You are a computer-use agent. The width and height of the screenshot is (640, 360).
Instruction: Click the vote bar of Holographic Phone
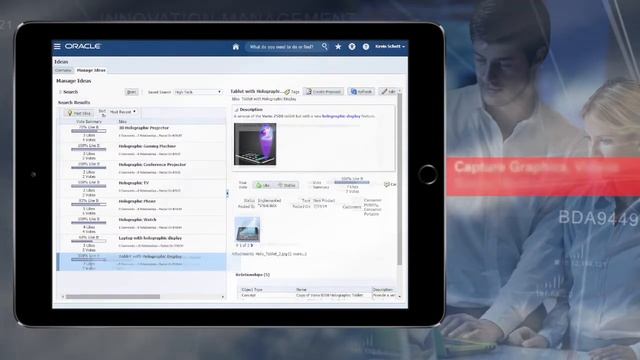[x=89, y=204]
